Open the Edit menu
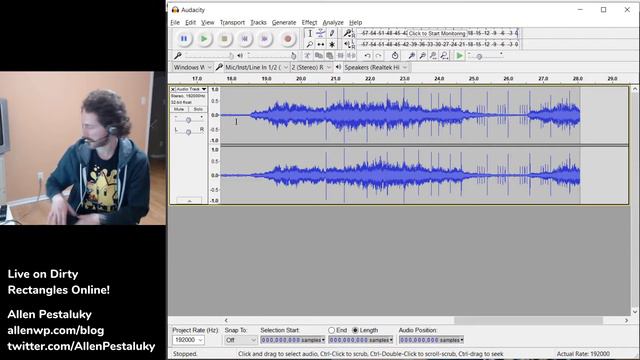640x360 pixels. click(x=190, y=22)
